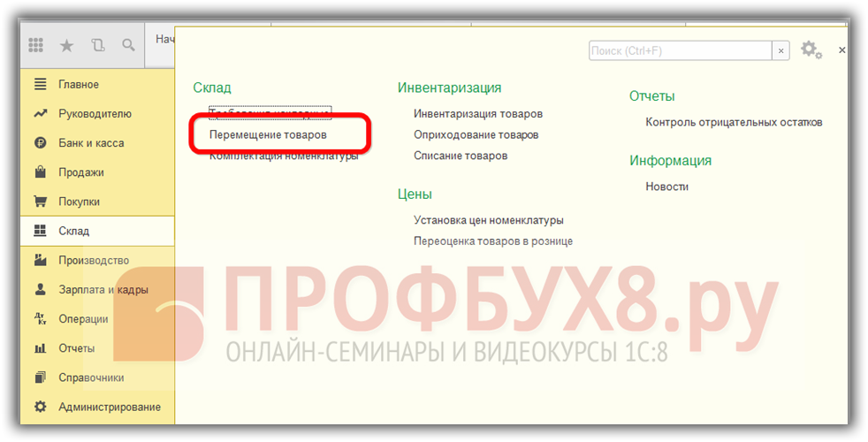Click the Продажи shopping bag icon
Image resolution: width=868 pixels, height=442 pixels.
click(40, 172)
